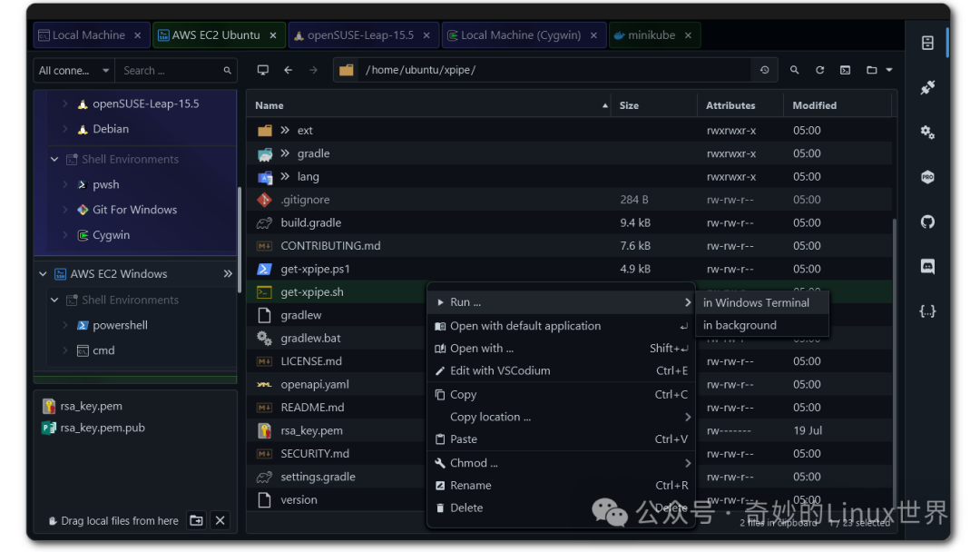Expand Git For Windows entry

tap(65, 210)
